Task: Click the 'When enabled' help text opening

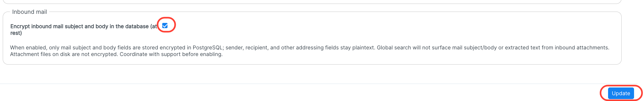Action: [28, 47]
